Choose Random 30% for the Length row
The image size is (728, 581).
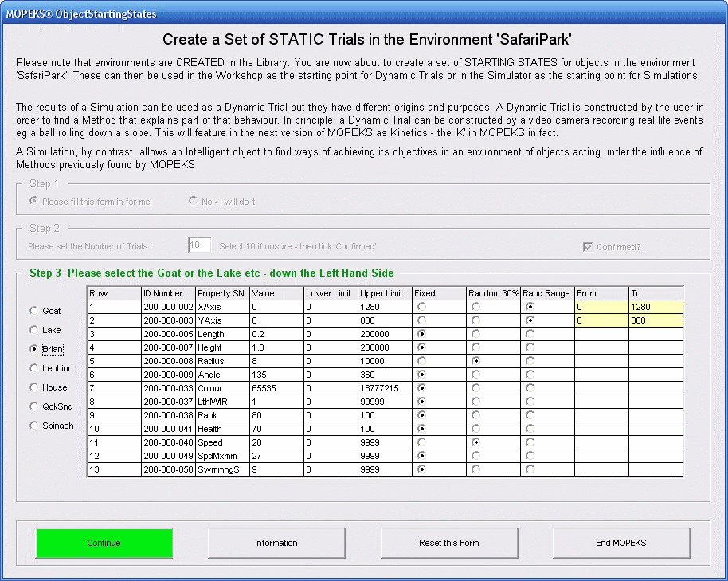(x=476, y=333)
